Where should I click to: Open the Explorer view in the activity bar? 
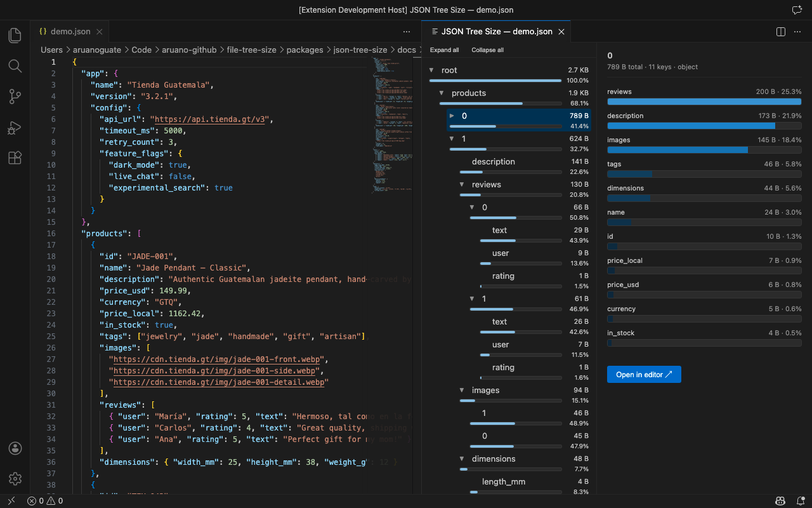coord(15,36)
